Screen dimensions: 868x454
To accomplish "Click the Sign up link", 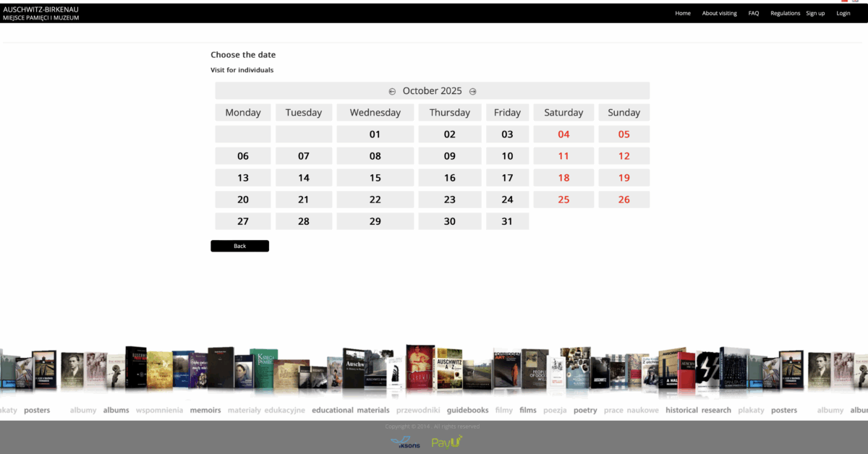I will 815,13.
